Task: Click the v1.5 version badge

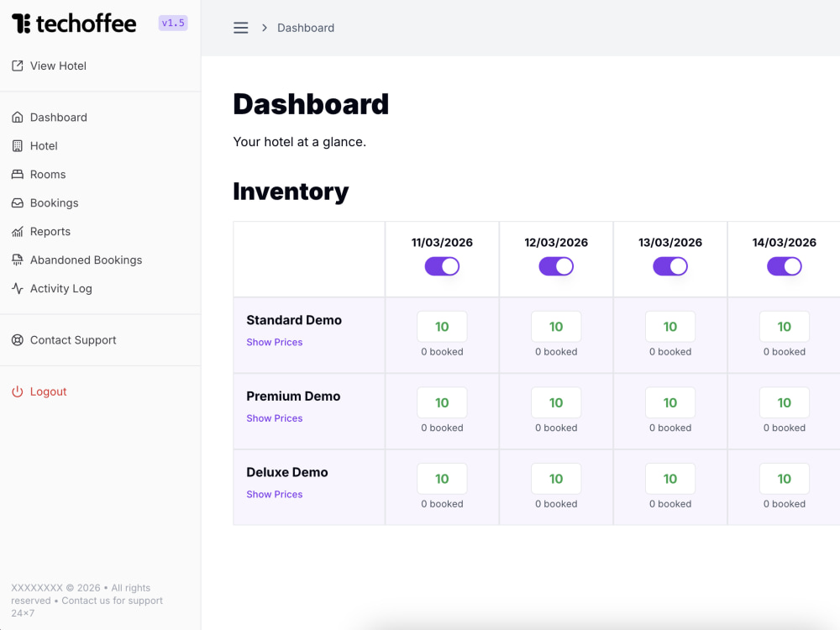Action: 173,23
